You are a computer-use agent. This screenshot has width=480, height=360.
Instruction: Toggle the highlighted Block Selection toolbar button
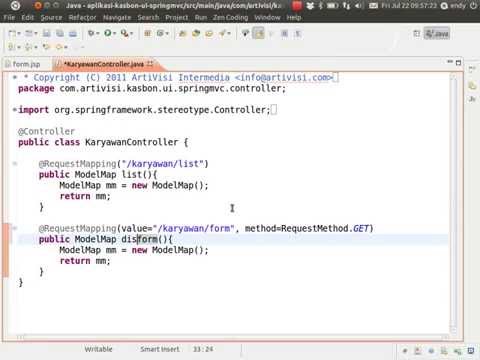tap(258, 33)
